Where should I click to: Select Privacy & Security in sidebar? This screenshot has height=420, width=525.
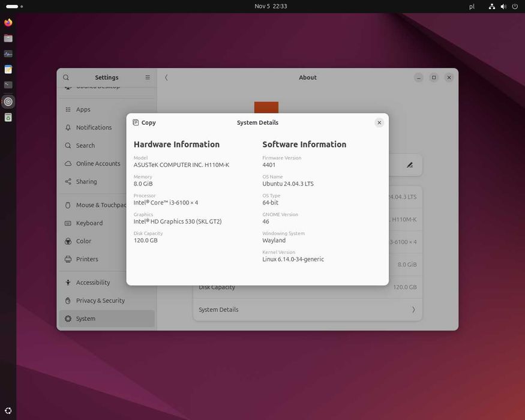pos(100,301)
